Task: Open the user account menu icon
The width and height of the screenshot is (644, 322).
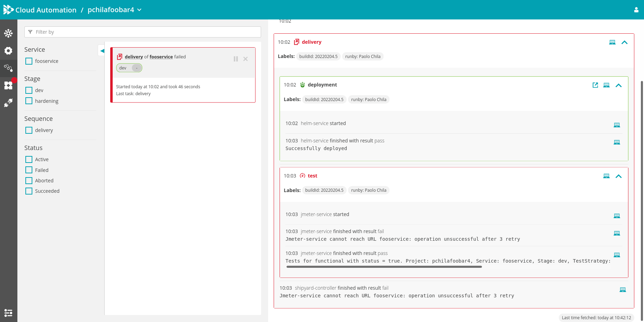Action: click(x=636, y=10)
